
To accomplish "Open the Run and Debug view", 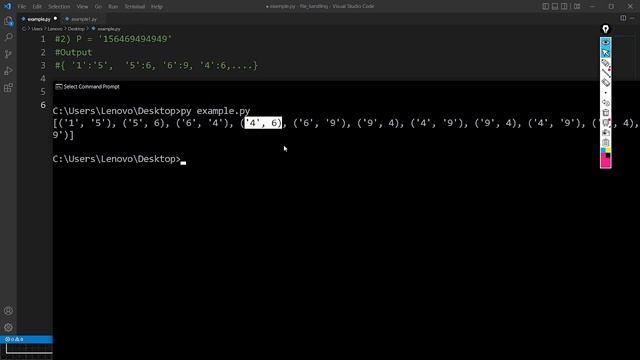I will [x=8, y=71].
